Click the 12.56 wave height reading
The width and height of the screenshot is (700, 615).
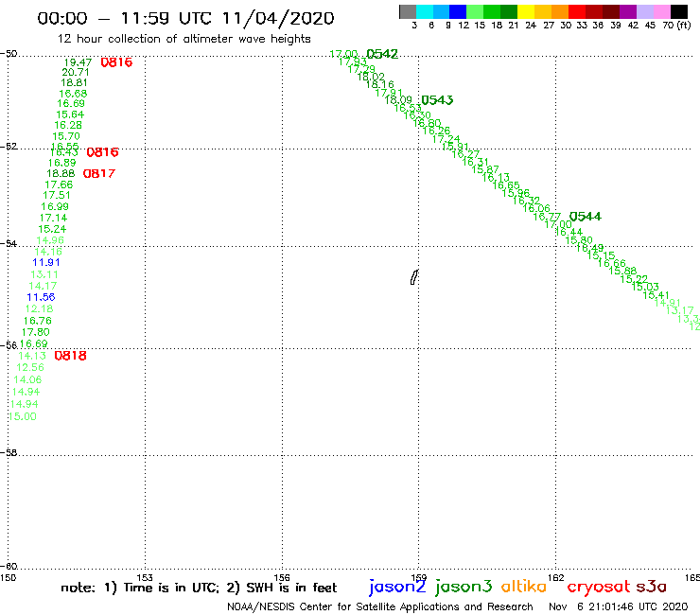pyautogui.click(x=30, y=367)
